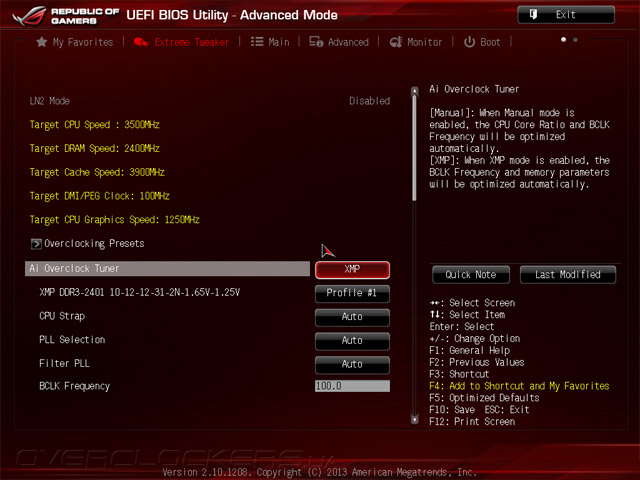Open the PLL Selection Auto dropdown

[x=352, y=340]
